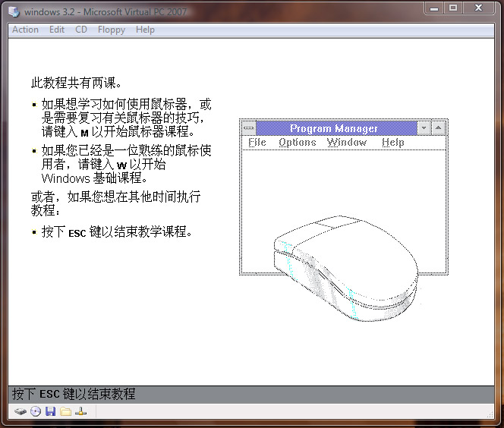
Task: Click the text '此教程共有两课。'
Action: click(77, 83)
